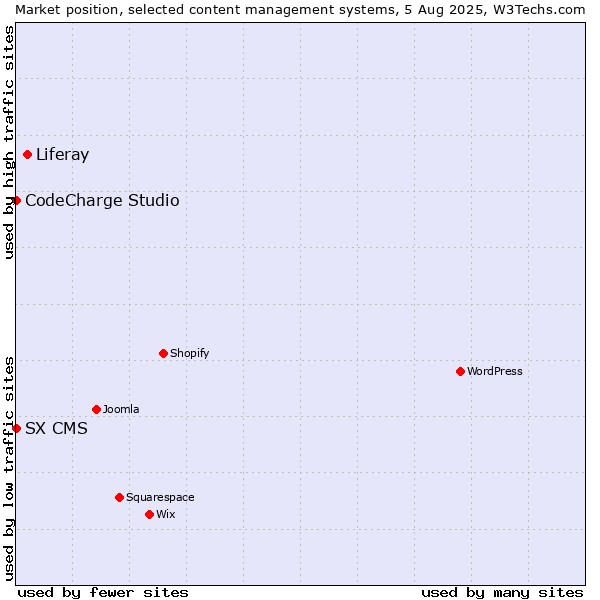Click the Shopify data point
This screenshot has height=600, width=600.
click(163, 353)
